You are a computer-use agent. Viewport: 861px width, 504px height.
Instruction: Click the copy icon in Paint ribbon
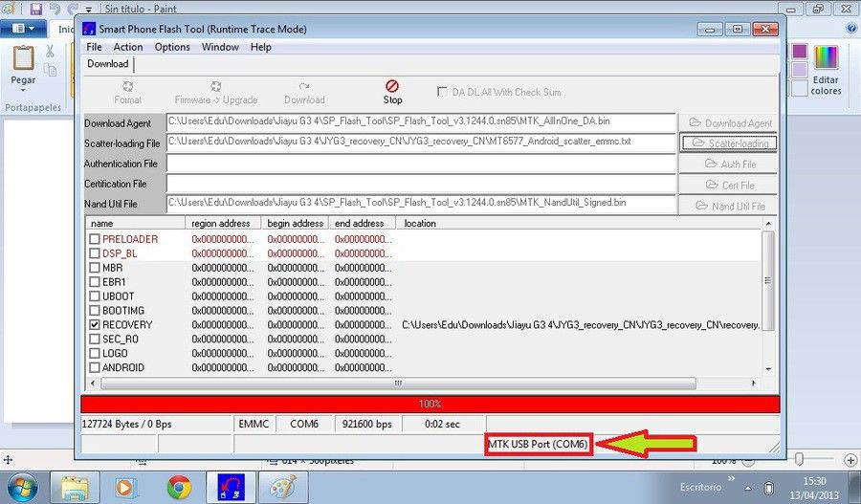click(50, 70)
